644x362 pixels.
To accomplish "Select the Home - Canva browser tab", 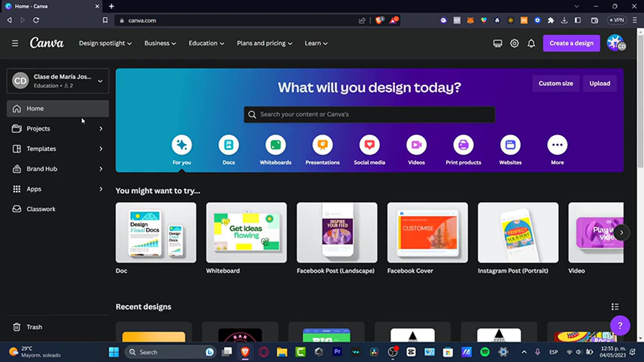I will [x=52, y=6].
